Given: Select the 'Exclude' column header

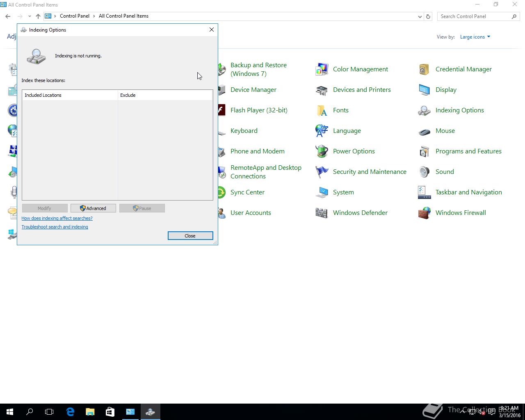Looking at the screenshot, I should pyautogui.click(x=165, y=95).
